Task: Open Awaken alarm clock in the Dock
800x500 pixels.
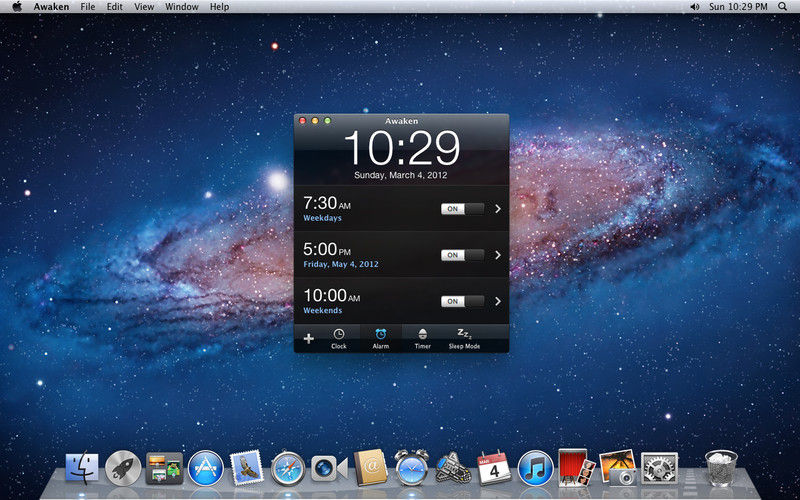Action: coord(412,467)
